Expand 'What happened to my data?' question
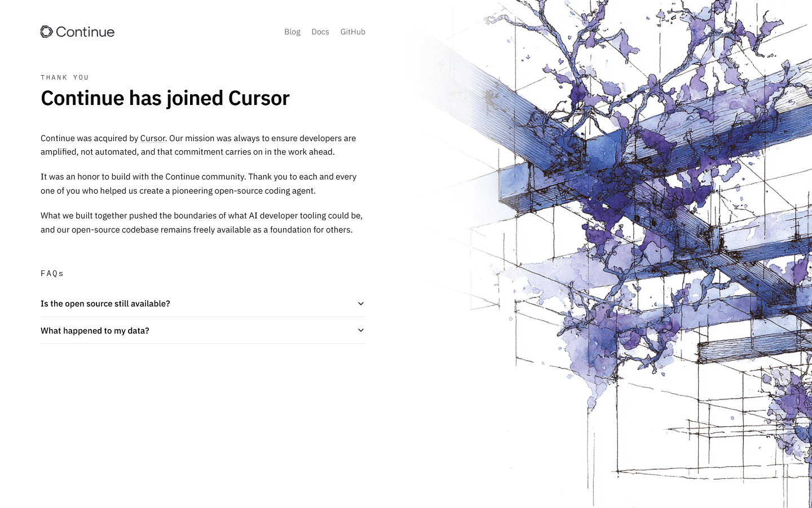The width and height of the screenshot is (812, 508). point(203,331)
